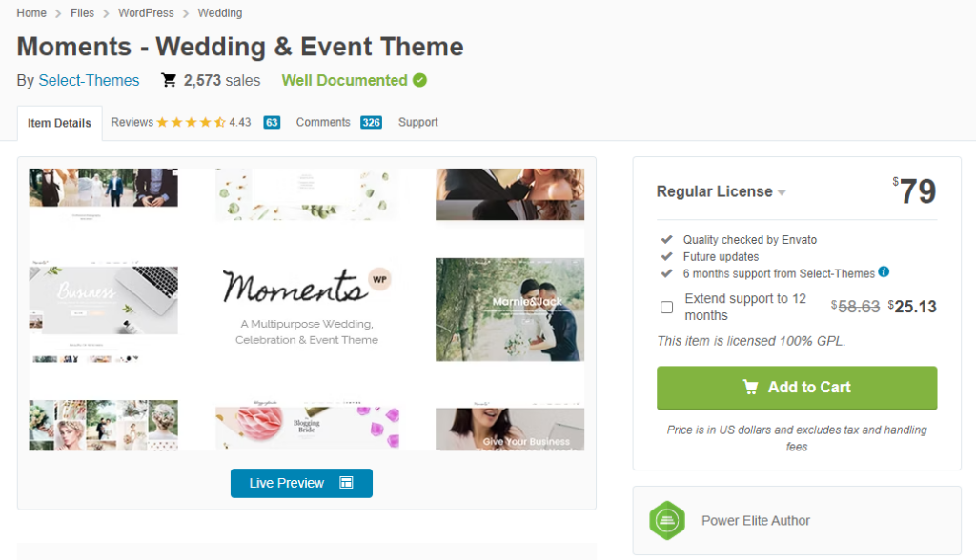Enable Extend support to 12 months checkbox
976x560 pixels.
667,307
